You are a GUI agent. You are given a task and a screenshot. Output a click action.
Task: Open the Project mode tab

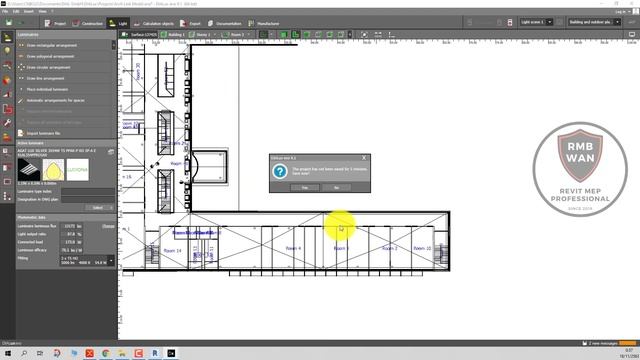(55, 23)
